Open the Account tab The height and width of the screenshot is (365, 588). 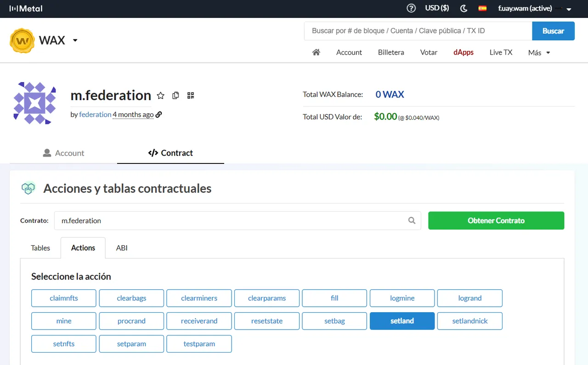click(x=63, y=153)
